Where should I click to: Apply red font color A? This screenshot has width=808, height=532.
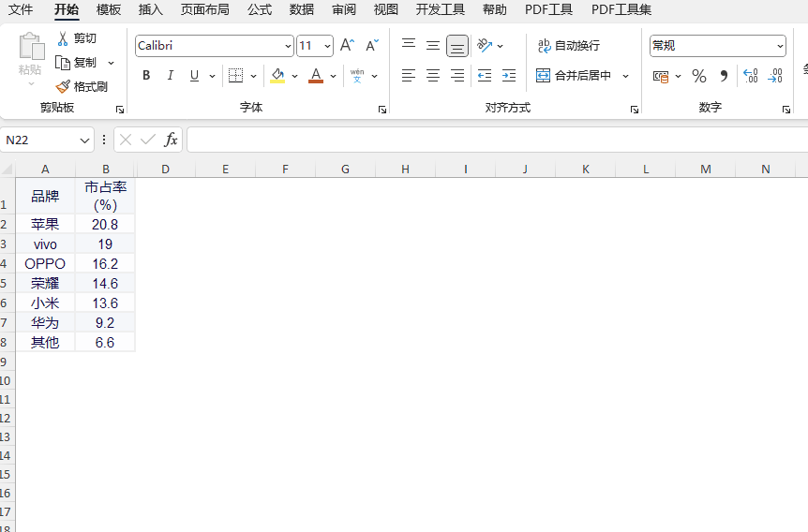316,76
